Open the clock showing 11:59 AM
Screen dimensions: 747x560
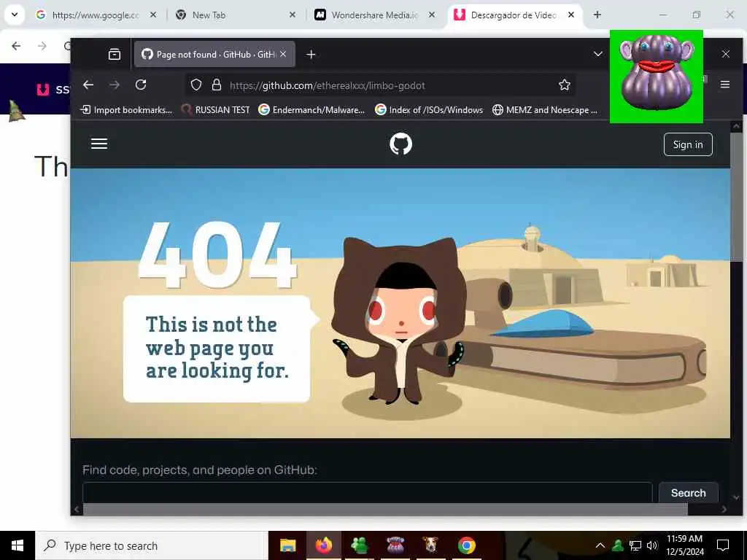[684, 545]
